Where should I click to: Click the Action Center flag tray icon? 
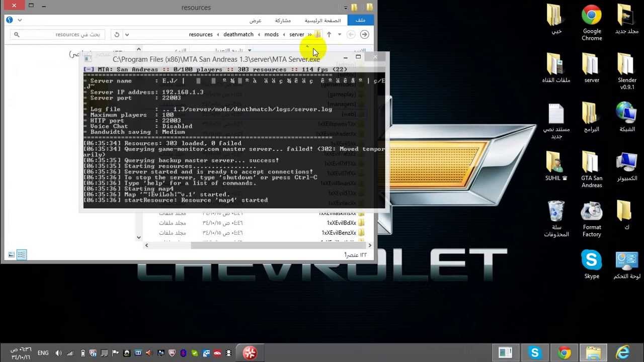pos(116,353)
